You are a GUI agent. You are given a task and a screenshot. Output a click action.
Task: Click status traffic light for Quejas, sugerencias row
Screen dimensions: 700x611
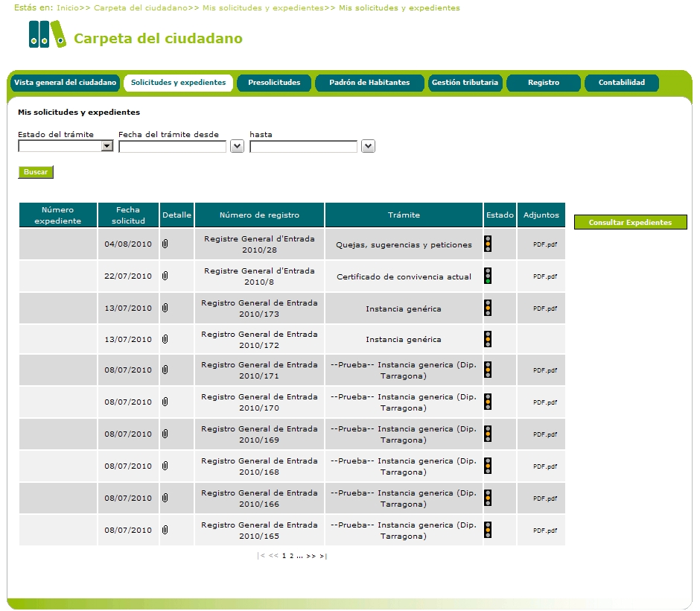tap(488, 244)
